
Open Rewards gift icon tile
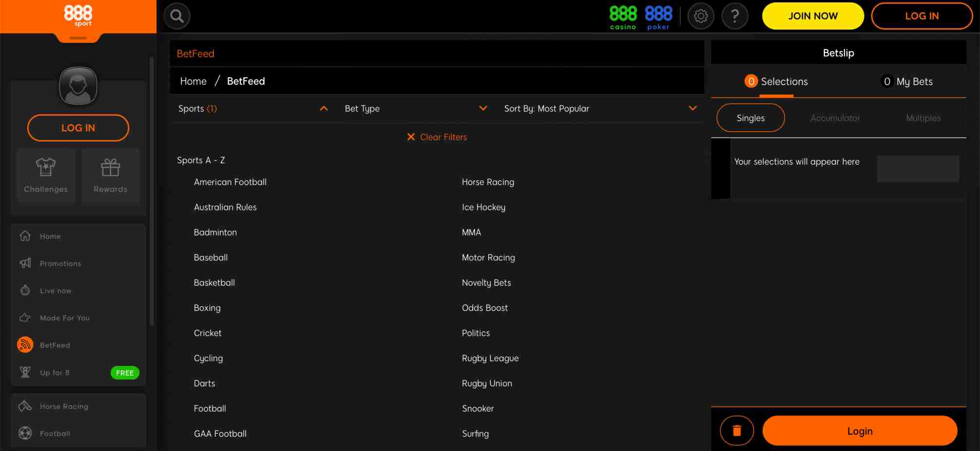click(x=110, y=175)
